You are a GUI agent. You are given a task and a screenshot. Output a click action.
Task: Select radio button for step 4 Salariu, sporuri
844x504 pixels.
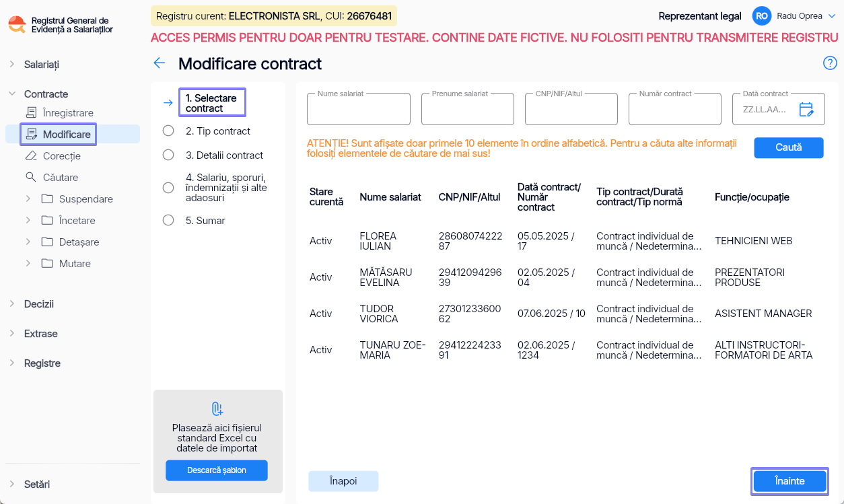point(168,188)
